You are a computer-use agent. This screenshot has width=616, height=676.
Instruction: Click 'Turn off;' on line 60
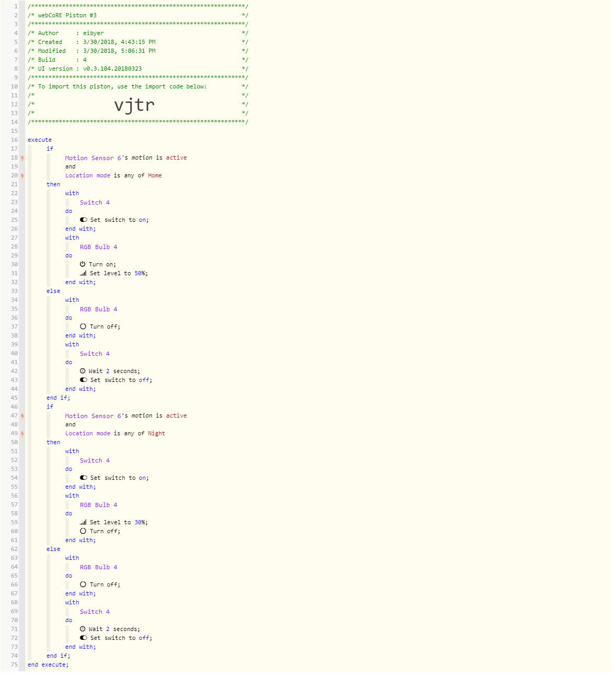pyautogui.click(x=105, y=532)
